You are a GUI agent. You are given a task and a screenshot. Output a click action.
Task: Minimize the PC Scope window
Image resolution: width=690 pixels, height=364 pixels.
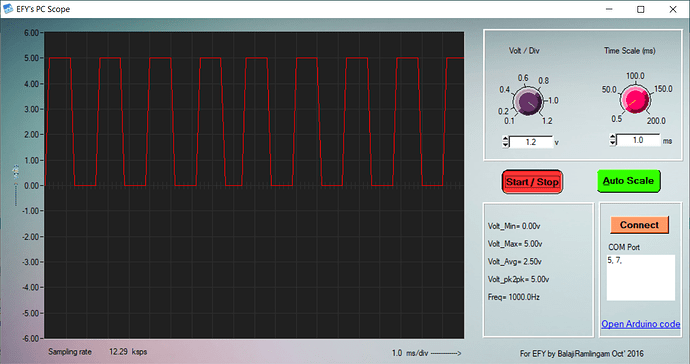(x=609, y=9)
